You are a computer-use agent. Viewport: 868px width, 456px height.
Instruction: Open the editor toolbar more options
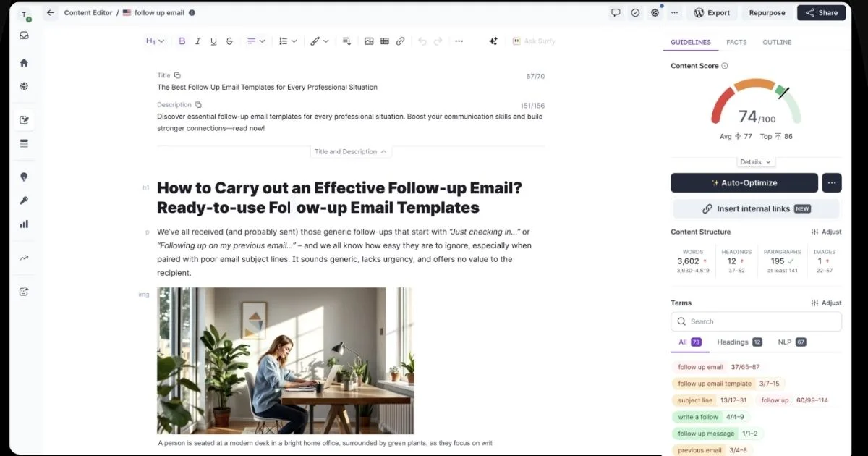[459, 41]
